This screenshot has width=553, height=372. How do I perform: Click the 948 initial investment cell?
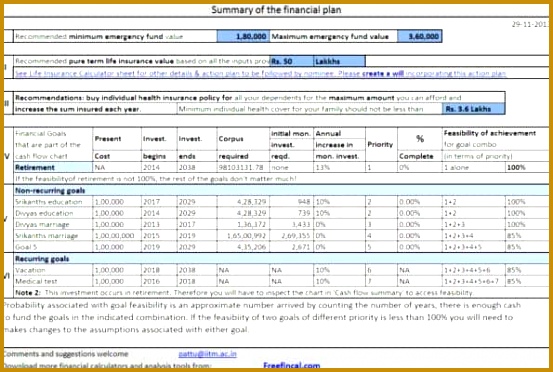(x=292, y=202)
